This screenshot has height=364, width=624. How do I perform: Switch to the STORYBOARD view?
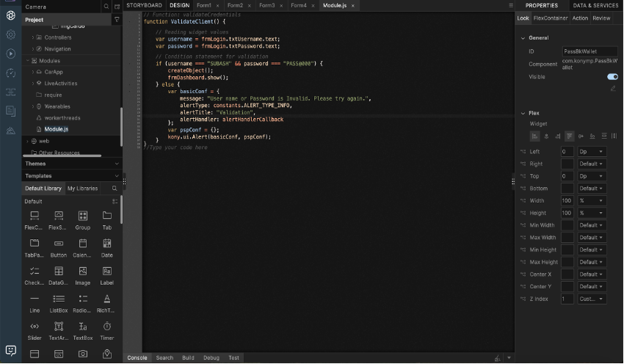tap(144, 5)
